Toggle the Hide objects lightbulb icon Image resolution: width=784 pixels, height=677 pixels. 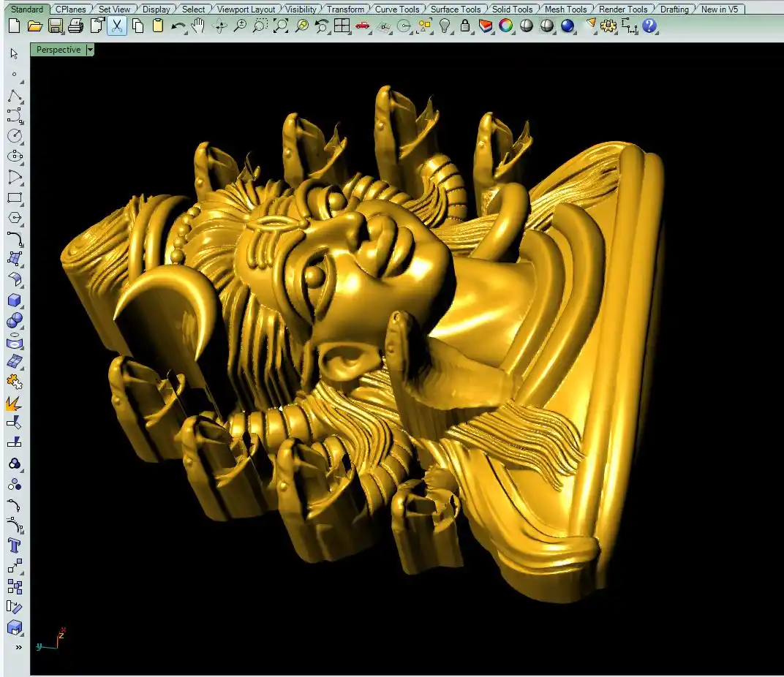tap(445, 26)
